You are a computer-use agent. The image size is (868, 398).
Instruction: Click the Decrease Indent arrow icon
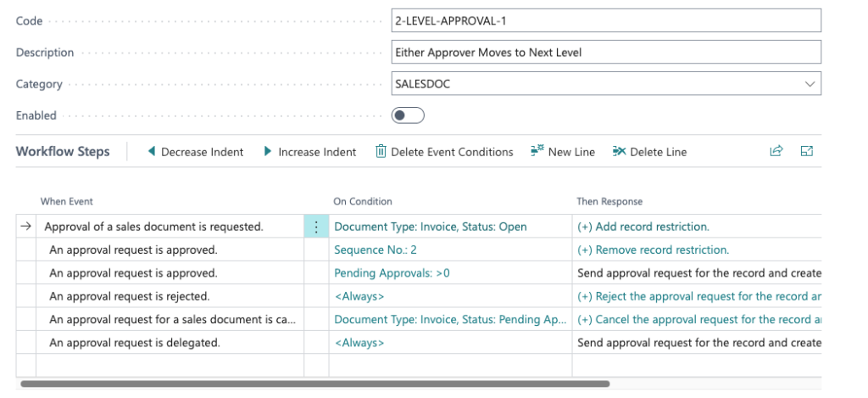152,151
